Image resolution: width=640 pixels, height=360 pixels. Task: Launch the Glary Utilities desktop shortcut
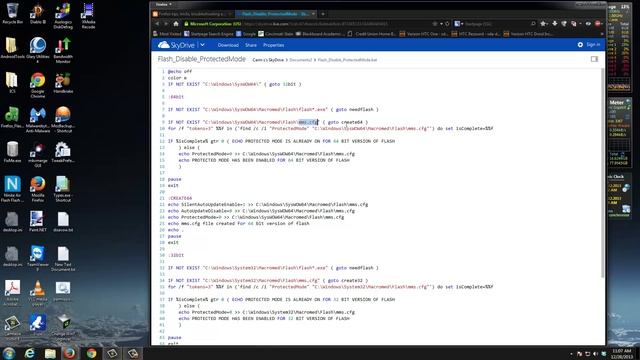pyautogui.click(x=38, y=50)
